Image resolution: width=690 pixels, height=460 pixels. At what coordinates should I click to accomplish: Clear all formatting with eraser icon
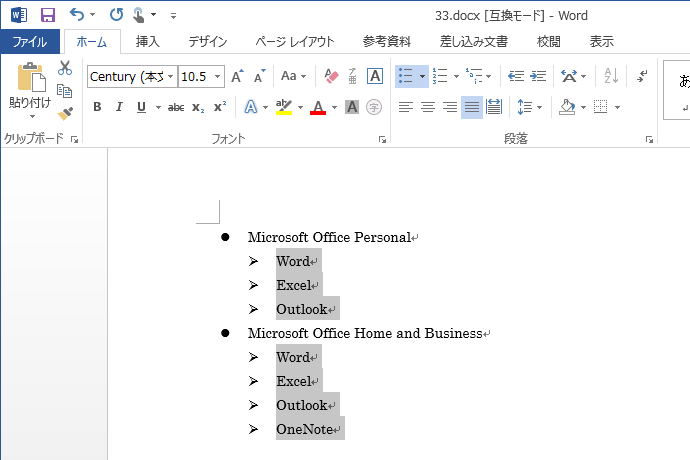[331, 76]
